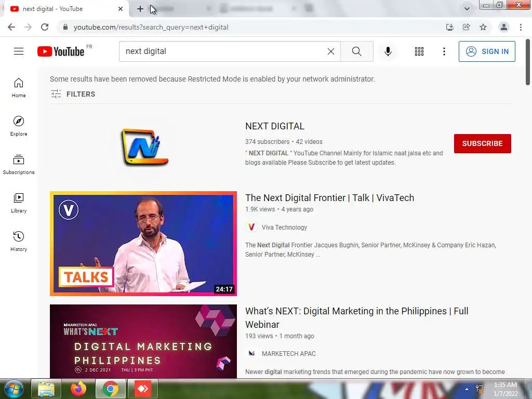This screenshot has width=532, height=399.
Task: Open Explore in the sidebar
Action: 19,126
